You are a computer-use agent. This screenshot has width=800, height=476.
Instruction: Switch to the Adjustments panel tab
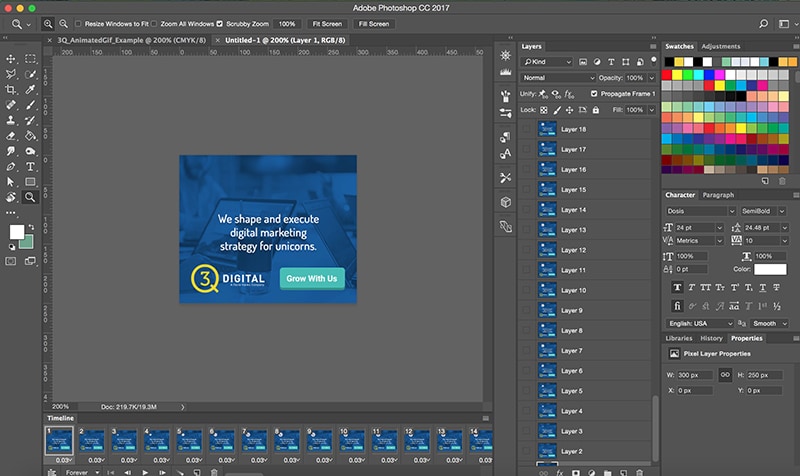click(720, 46)
